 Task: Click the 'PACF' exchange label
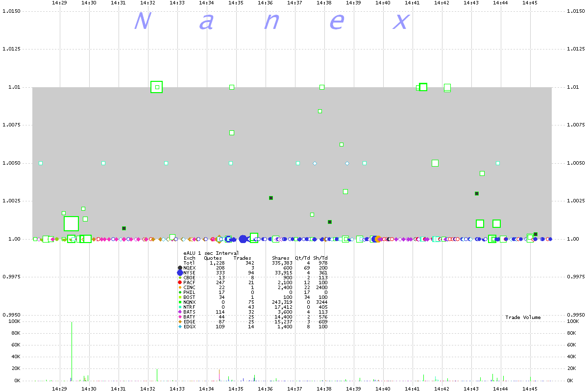pyautogui.click(x=190, y=282)
